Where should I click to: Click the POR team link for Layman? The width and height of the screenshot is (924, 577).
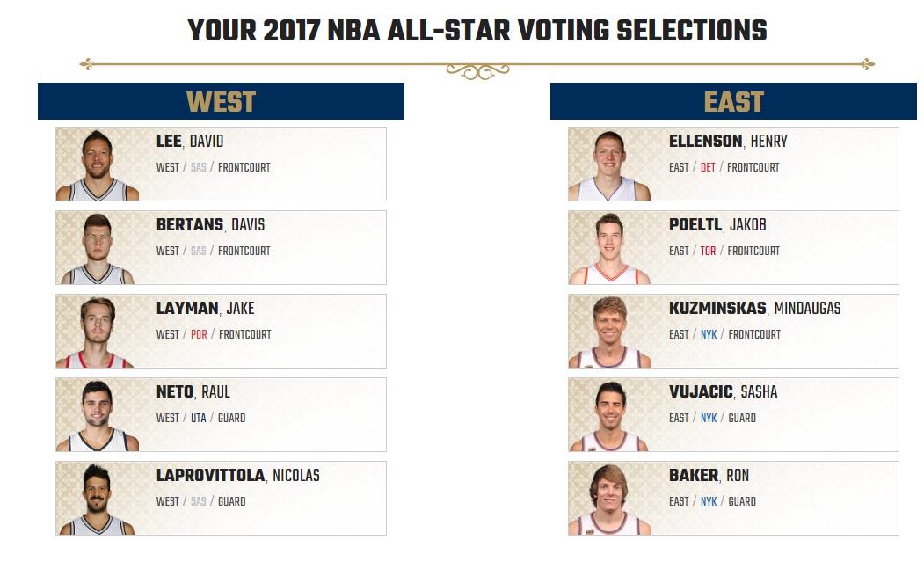point(200,334)
